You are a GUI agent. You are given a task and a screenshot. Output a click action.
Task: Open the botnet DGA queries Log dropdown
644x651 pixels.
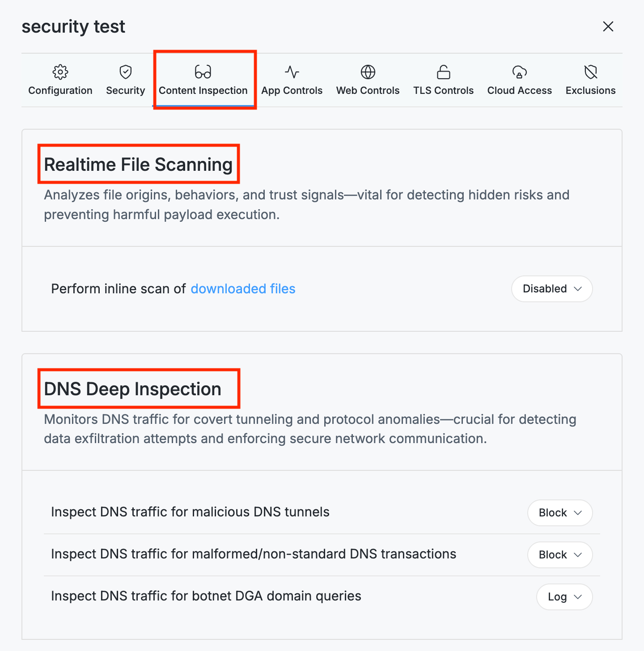coord(564,597)
